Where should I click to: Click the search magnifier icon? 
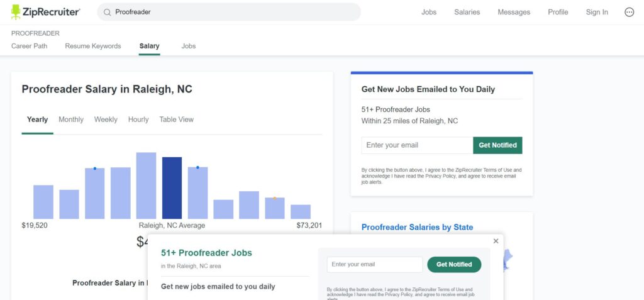tap(108, 12)
